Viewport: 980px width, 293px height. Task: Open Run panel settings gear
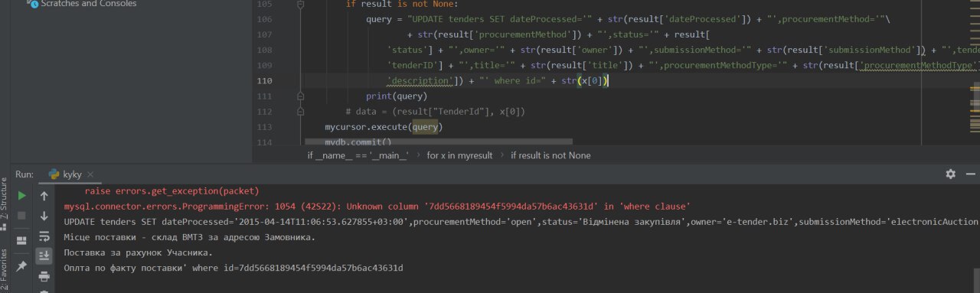click(x=950, y=174)
